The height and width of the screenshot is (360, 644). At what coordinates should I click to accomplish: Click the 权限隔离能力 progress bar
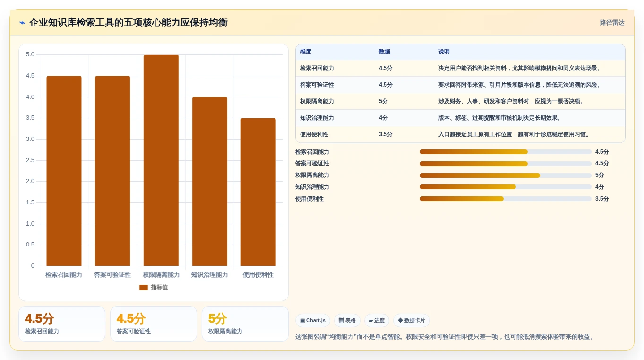tap(506, 176)
